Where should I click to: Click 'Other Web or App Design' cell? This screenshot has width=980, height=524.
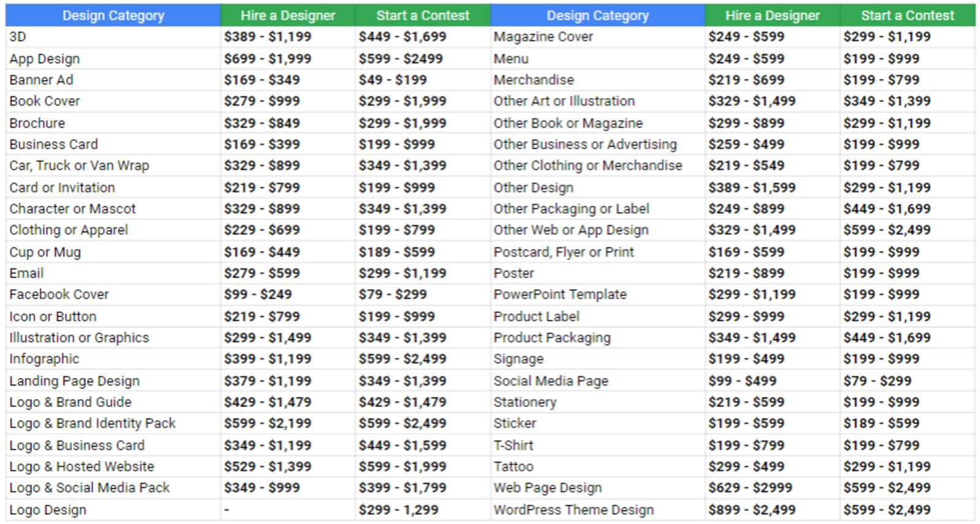pos(597,230)
